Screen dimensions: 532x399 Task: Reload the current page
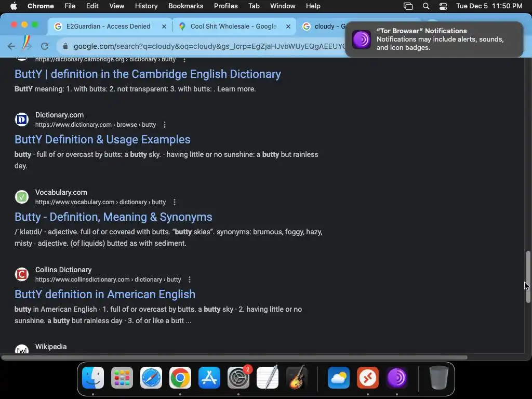tap(45, 46)
